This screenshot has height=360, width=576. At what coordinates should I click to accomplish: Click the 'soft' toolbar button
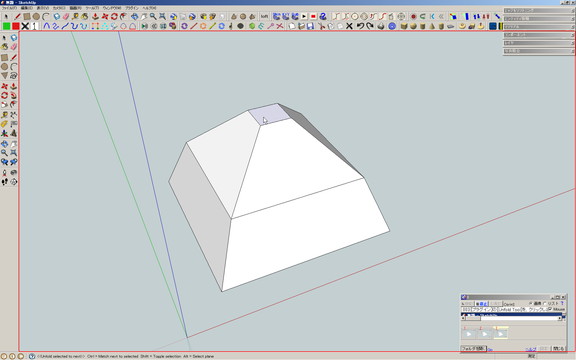[x=264, y=17]
